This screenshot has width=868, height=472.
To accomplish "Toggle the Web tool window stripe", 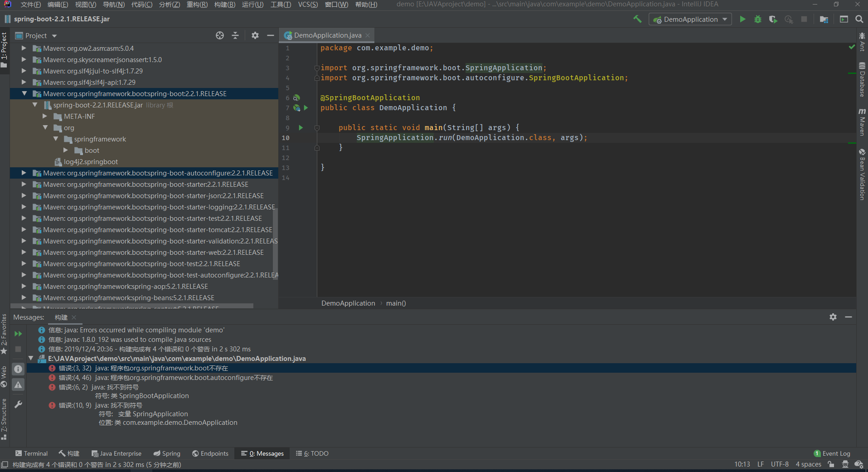I will click(x=4, y=377).
